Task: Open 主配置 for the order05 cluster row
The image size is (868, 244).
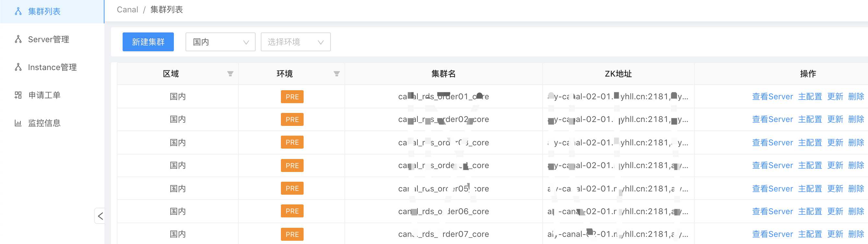Action: point(810,189)
